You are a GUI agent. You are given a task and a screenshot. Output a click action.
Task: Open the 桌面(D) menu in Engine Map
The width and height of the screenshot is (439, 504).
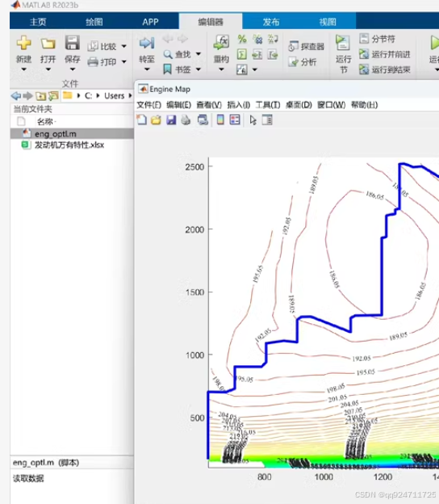[299, 105]
